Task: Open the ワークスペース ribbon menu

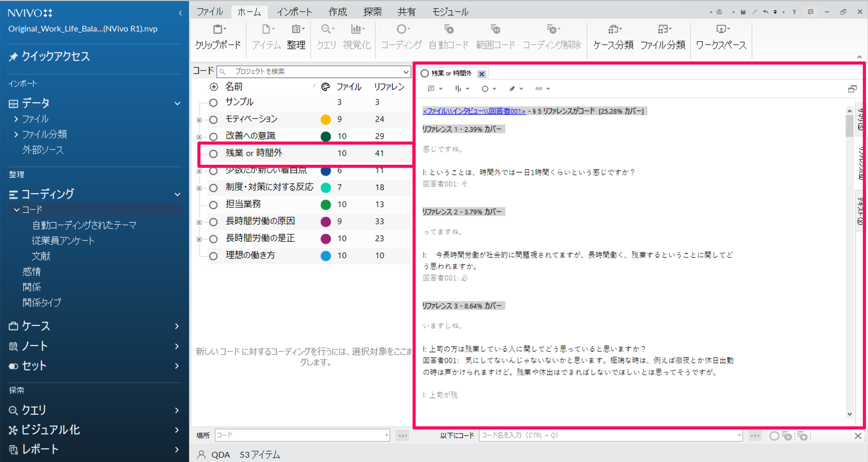Action: click(721, 30)
